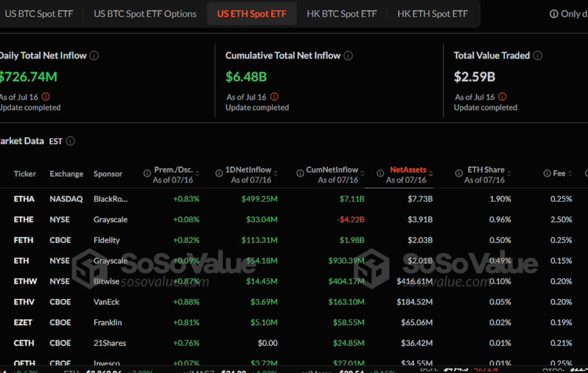This screenshot has width=588, height=373.
Task: Click the Ticker column header
Action: [25, 174]
